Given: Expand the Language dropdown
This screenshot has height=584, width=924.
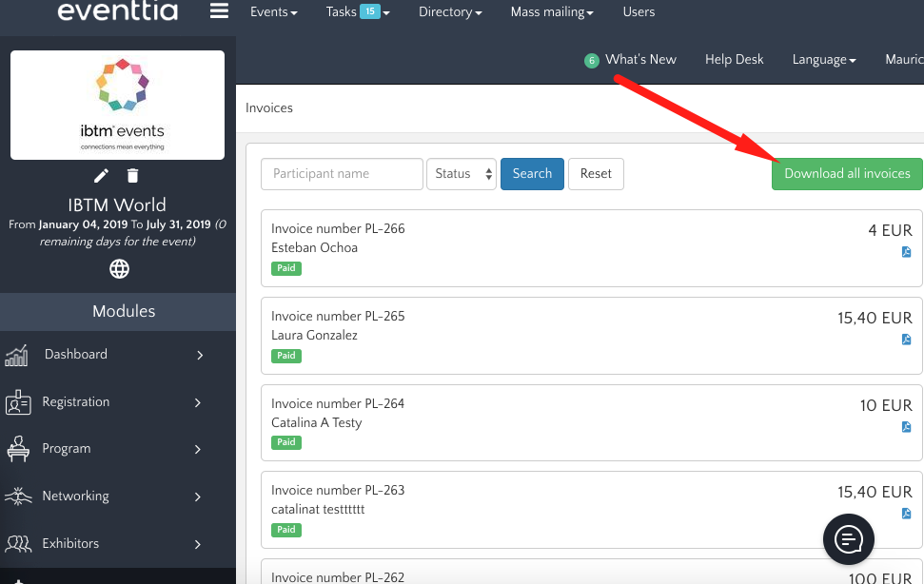Looking at the screenshot, I should 823,59.
